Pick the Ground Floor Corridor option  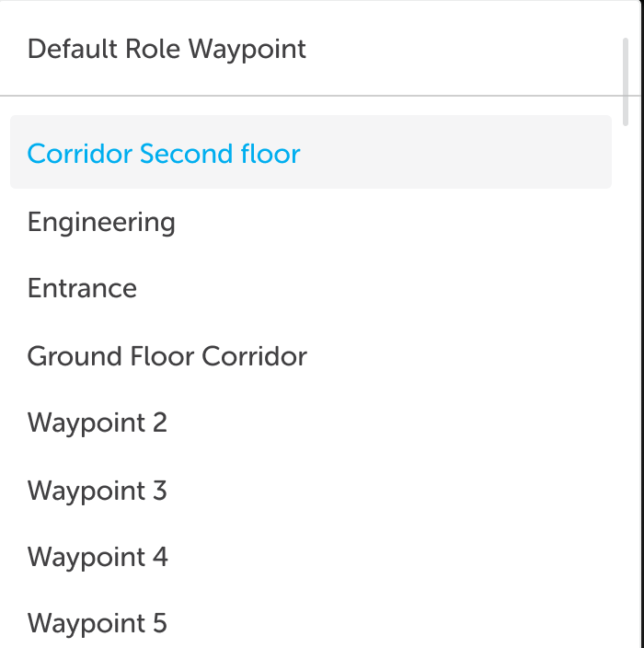[x=311, y=356]
